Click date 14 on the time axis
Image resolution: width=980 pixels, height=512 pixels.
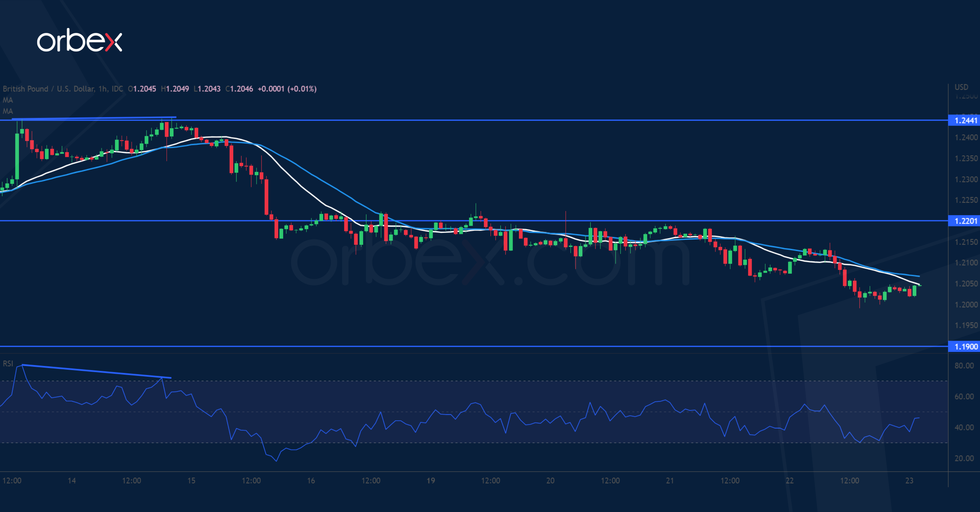[x=72, y=480]
